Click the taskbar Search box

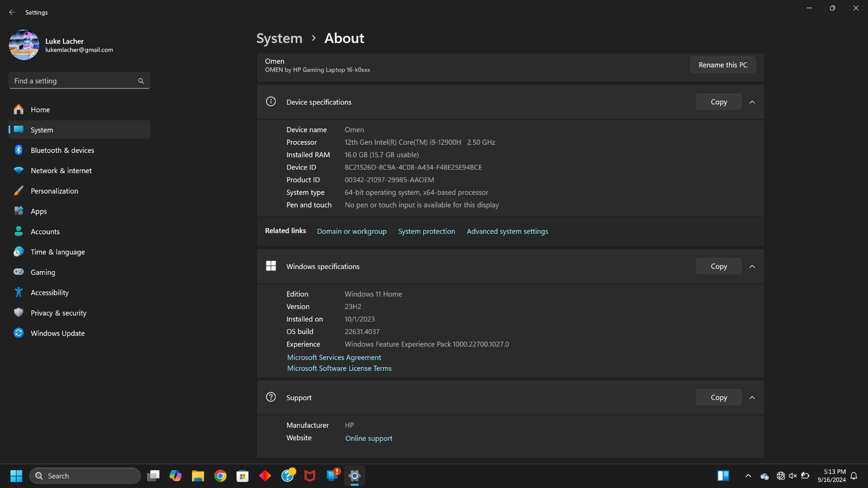[x=85, y=476]
